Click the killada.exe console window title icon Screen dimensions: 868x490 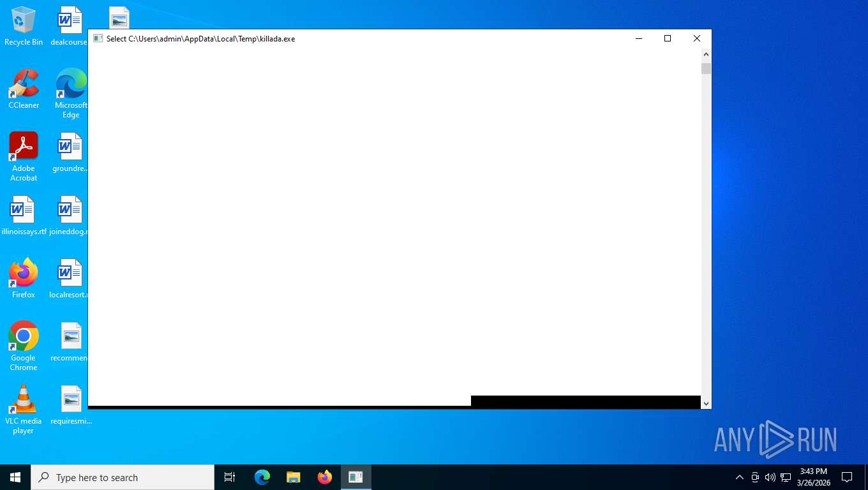[98, 38]
